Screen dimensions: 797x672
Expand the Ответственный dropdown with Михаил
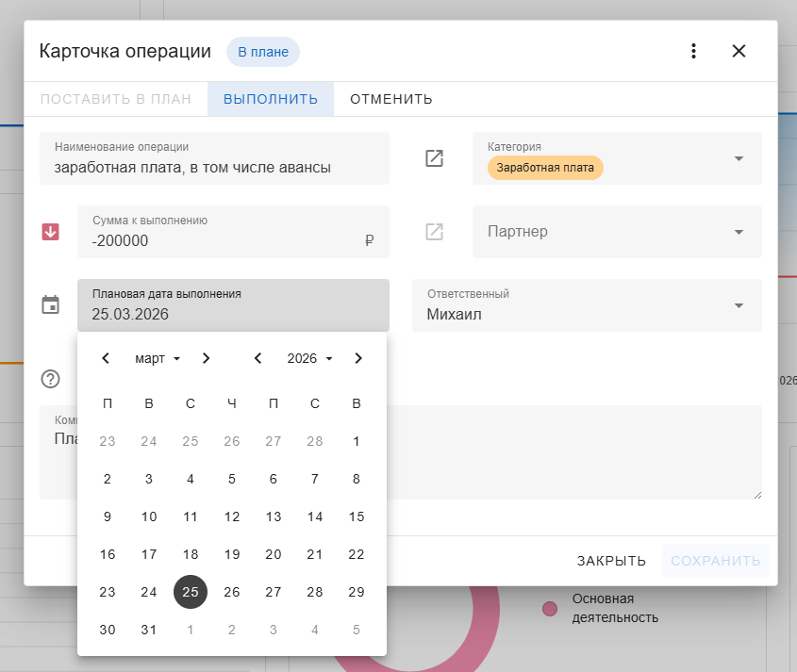point(739,305)
